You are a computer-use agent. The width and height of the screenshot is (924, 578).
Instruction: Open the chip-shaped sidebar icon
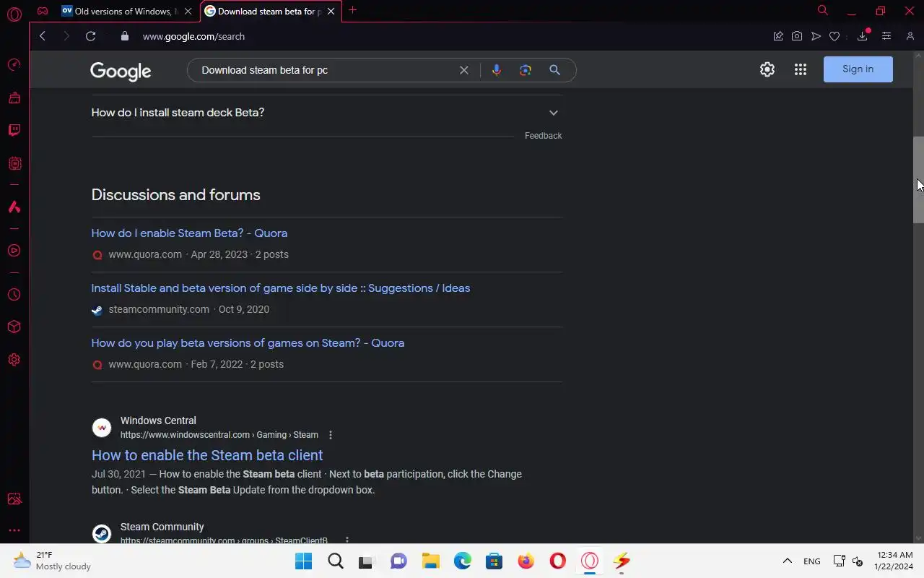coord(14,163)
